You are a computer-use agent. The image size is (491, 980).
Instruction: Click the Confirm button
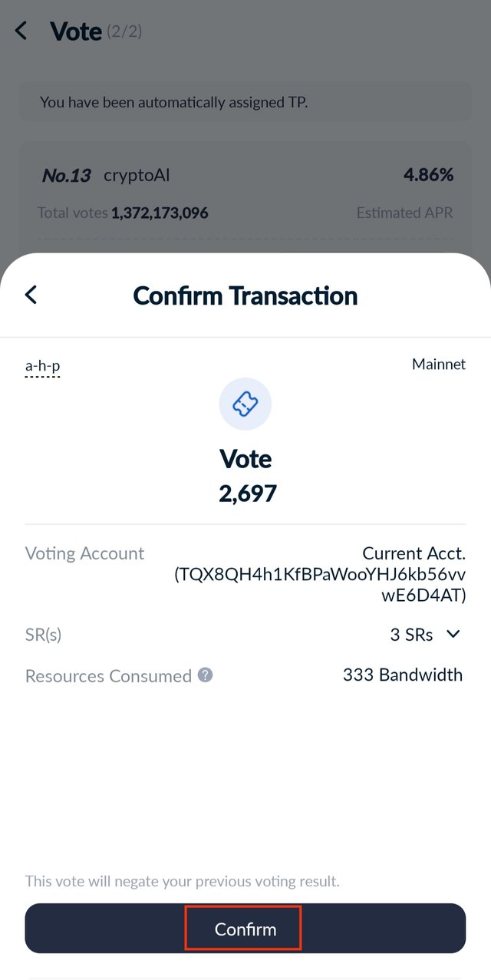click(245, 929)
